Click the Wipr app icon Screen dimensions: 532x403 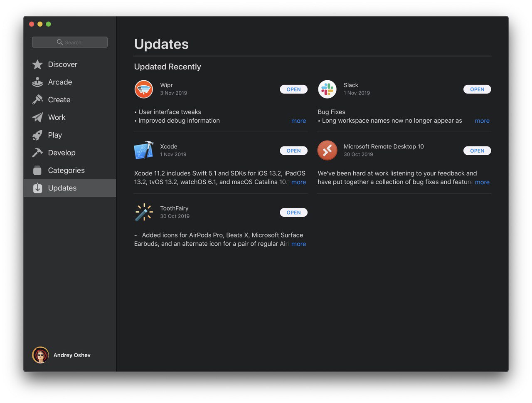tap(144, 89)
